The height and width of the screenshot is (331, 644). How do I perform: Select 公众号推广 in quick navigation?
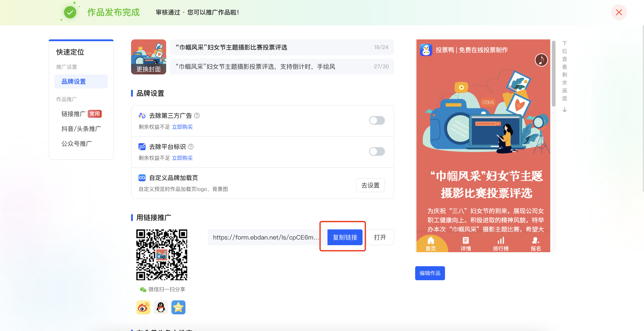(x=77, y=144)
